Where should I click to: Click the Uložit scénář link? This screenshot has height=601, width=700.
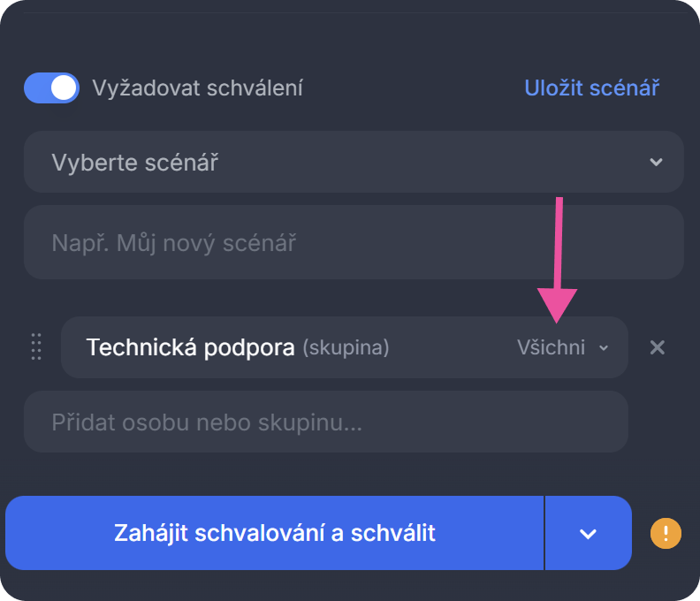point(591,88)
